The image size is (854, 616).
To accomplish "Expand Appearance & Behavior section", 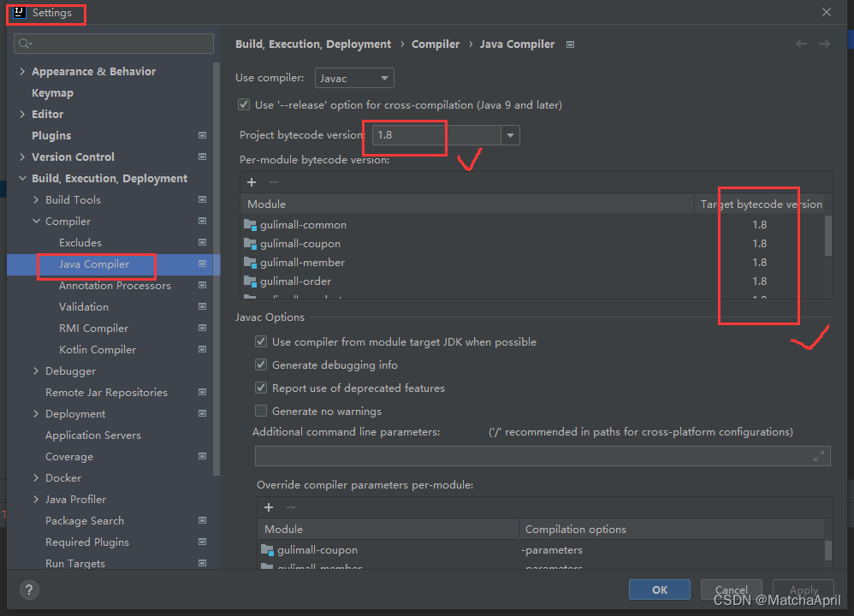I will (22, 71).
